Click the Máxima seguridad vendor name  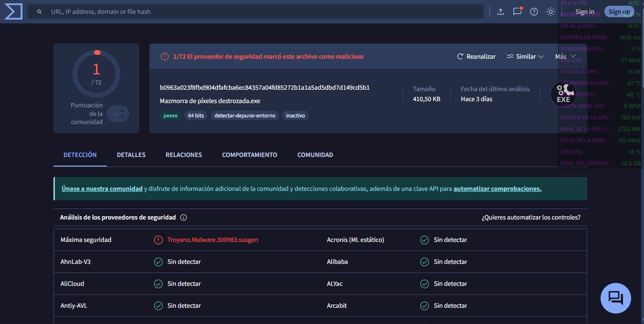coord(86,240)
